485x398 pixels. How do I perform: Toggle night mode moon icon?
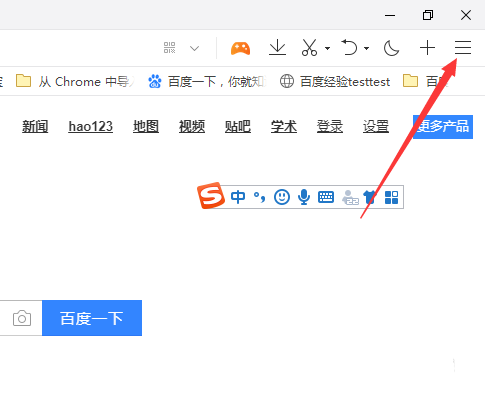click(391, 48)
